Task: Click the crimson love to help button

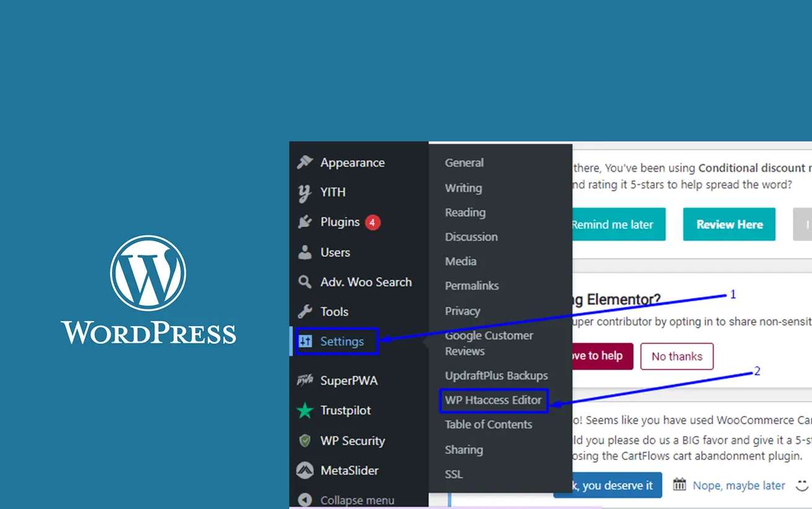Action: click(x=603, y=356)
